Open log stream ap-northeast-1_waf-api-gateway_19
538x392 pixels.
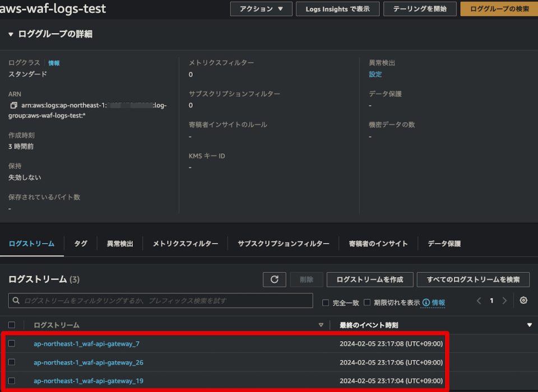(x=89, y=381)
